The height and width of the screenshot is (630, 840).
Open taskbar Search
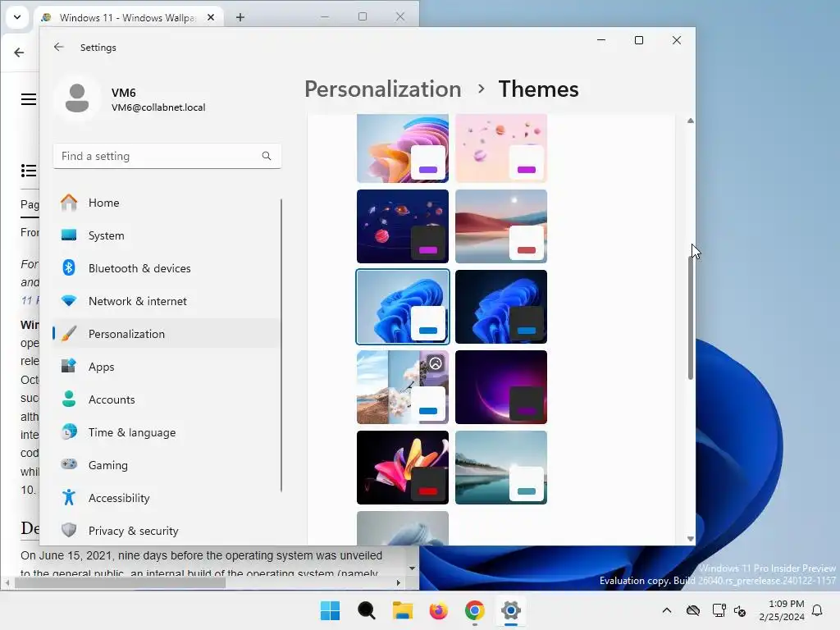(367, 610)
